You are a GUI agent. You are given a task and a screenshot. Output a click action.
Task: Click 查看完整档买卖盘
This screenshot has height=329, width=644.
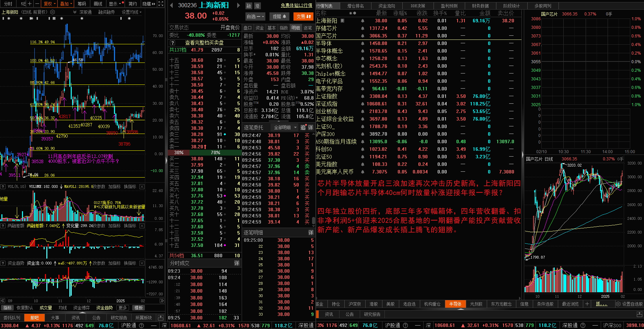[x=204, y=43]
